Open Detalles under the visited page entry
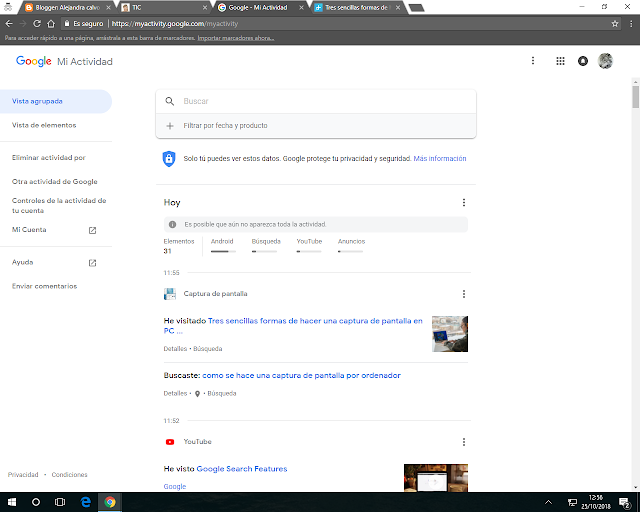 (x=175, y=349)
